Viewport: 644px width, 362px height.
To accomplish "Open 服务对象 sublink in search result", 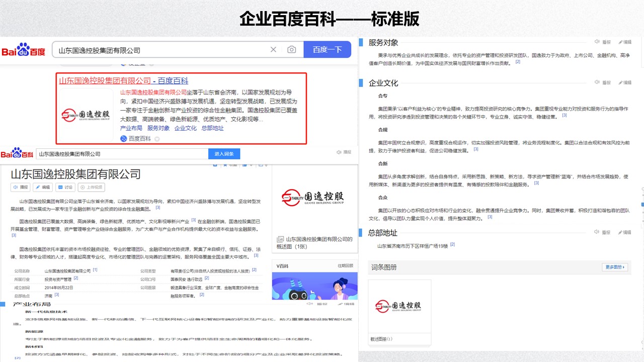I will 158,128.
